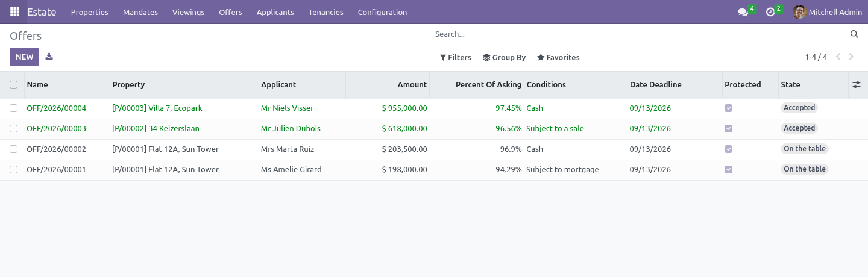Click the amount $ 955,000.00
Screen dimensions: 868x277
[x=404, y=108]
